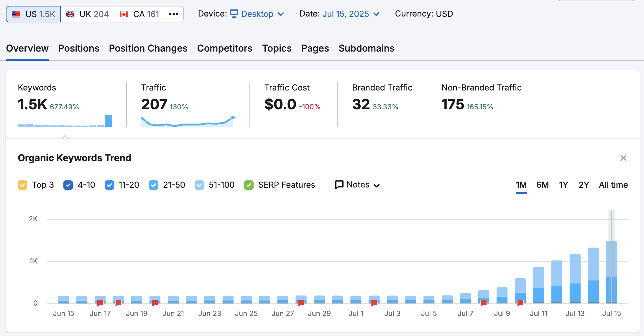Select the All time range
Screen dimensions: 644x336
click(x=613, y=185)
